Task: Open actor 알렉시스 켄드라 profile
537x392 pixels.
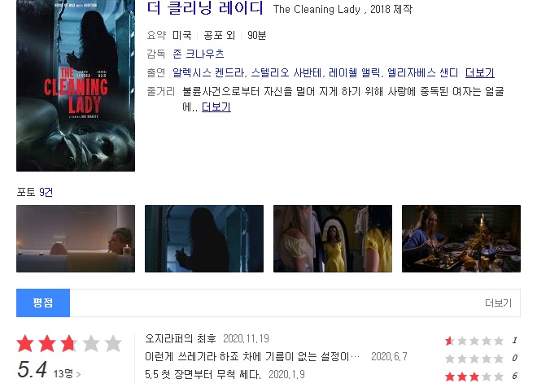Action: click(208, 73)
